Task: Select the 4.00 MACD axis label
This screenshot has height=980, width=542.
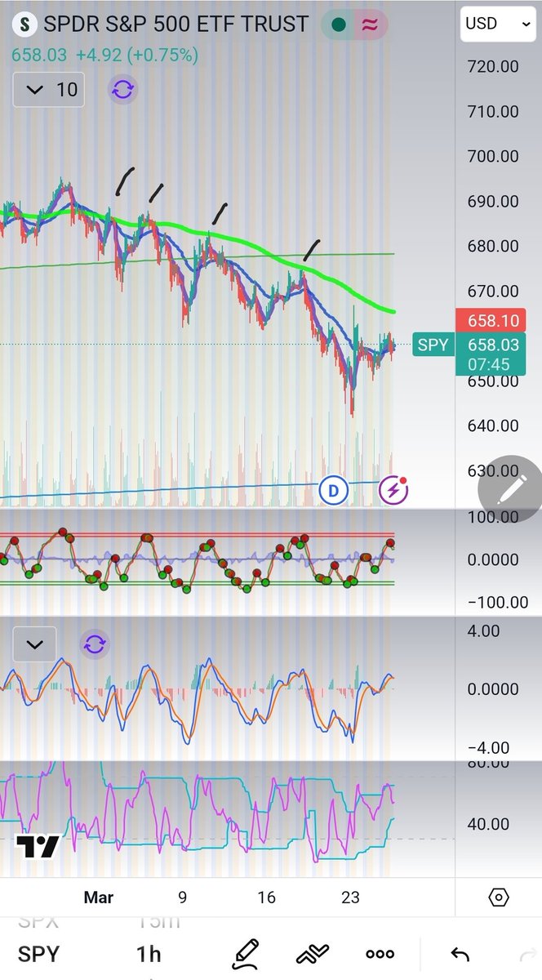Action: 483,630
